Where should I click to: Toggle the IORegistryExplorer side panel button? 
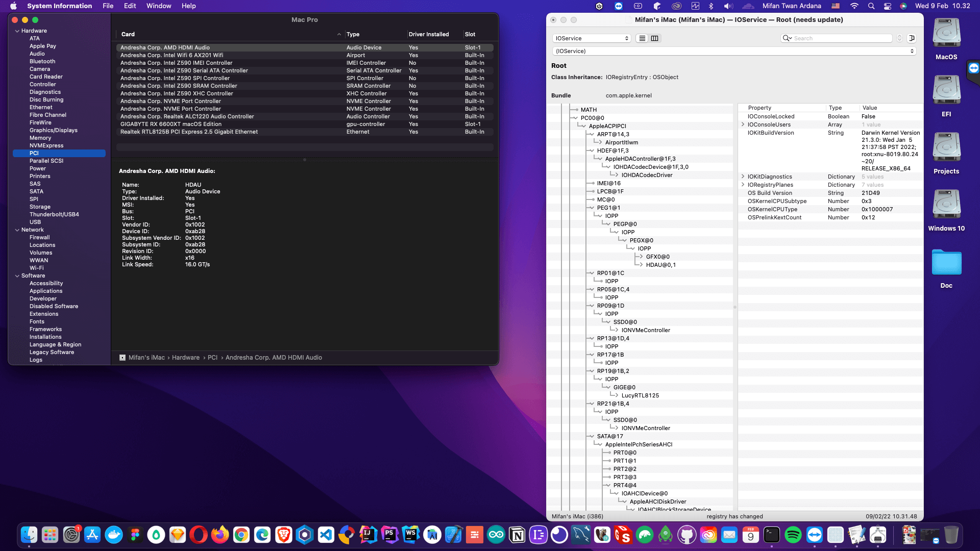coord(912,38)
